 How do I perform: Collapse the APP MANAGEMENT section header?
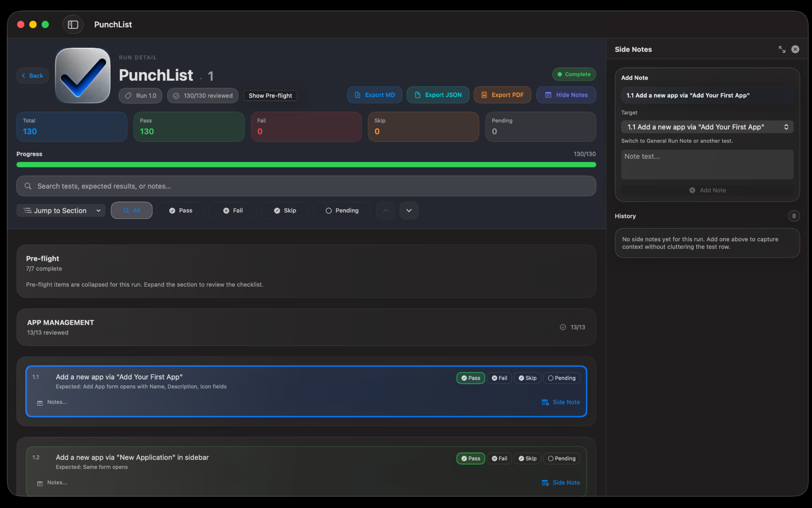[x=306, y=327]
